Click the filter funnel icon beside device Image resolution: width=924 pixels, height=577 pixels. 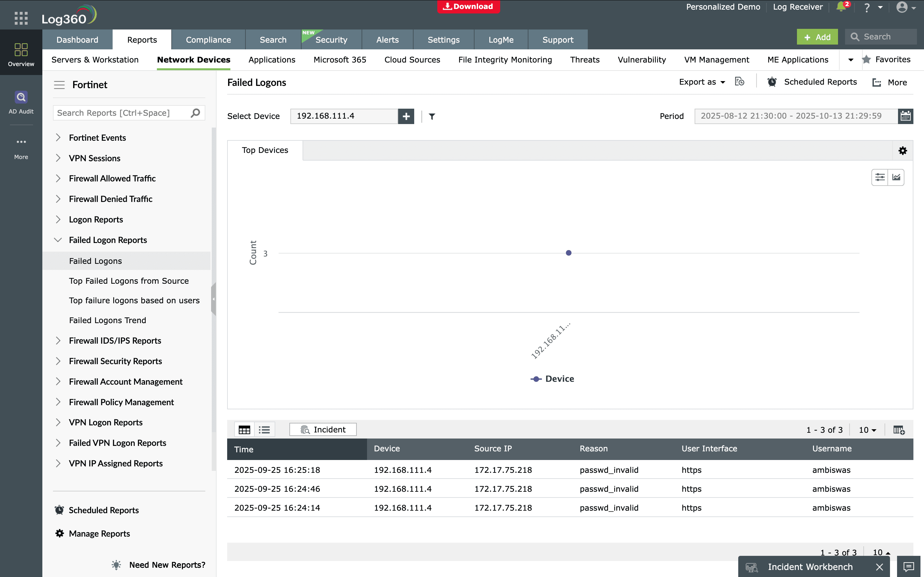click(x=432, y=116)
